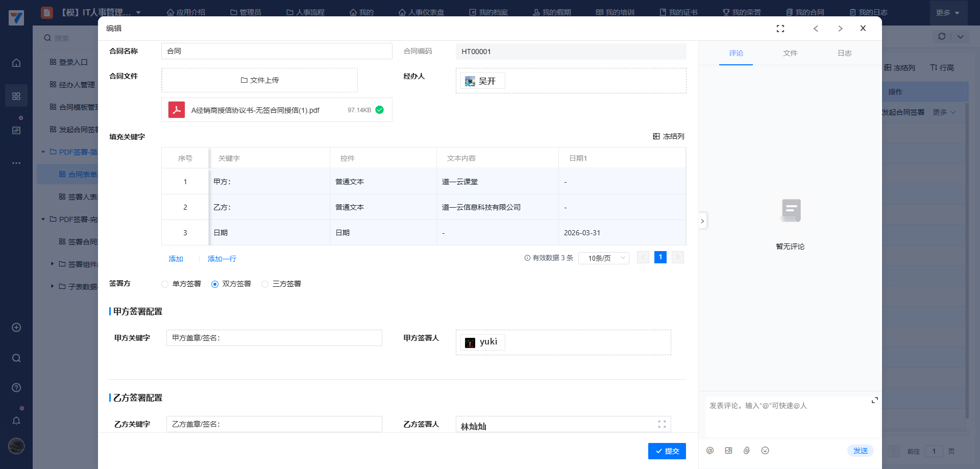Select the 单方签署 radio option
The width and height of the screenshot is (980, 469).
pyautogui.click(x=165, y=284)
